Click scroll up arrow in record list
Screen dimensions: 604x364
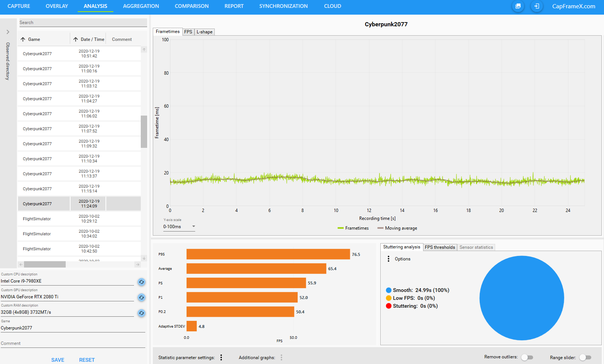pyautogui.click(x=144, y=50)
